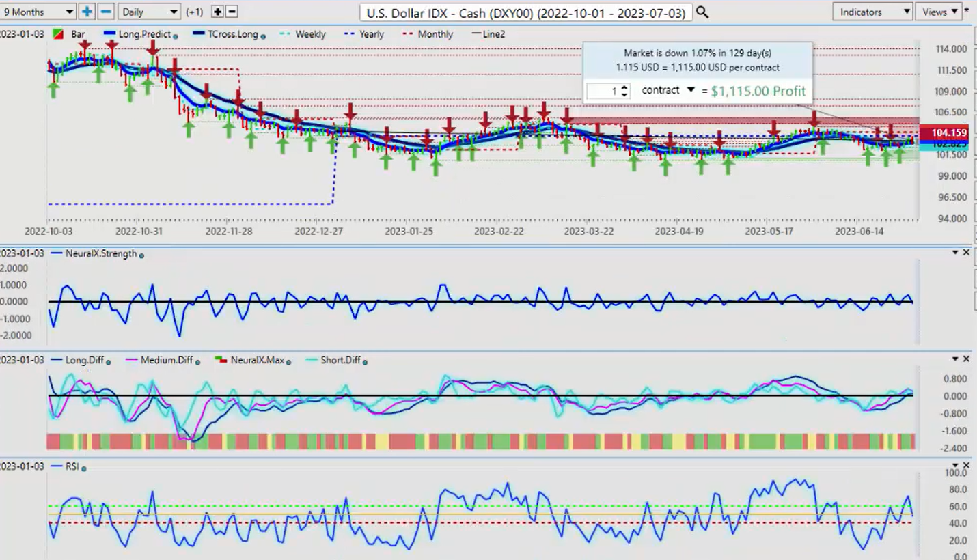Increase the contract quantity stepper
Screen dimensions: 977x560
click(x=624, y=87)
